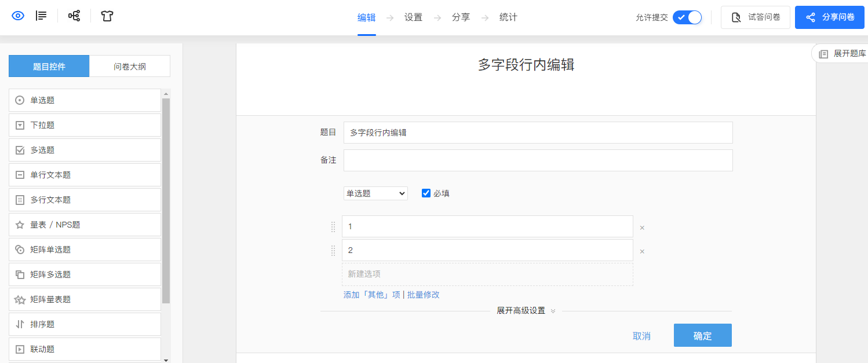Open the 单选题 question type dropdown
The height and width of the screenshot is (363, 868).
(375, 193)
